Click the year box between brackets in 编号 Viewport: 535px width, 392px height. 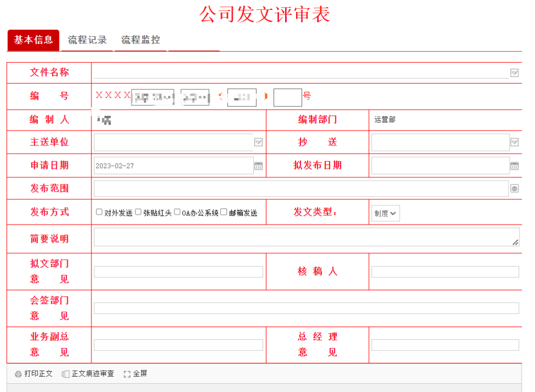coord(242,97)
